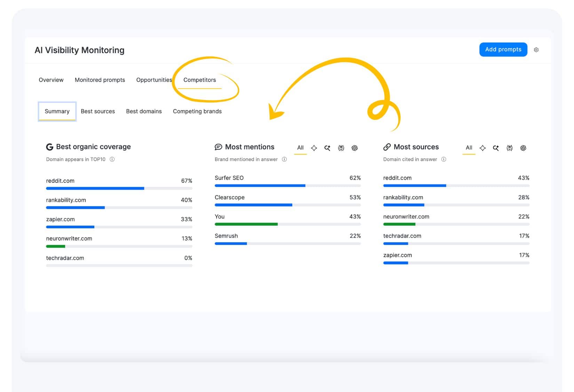574x392 pixels.
Task: Select the 'All' filter in Most sources
Action: coord(469,148)
